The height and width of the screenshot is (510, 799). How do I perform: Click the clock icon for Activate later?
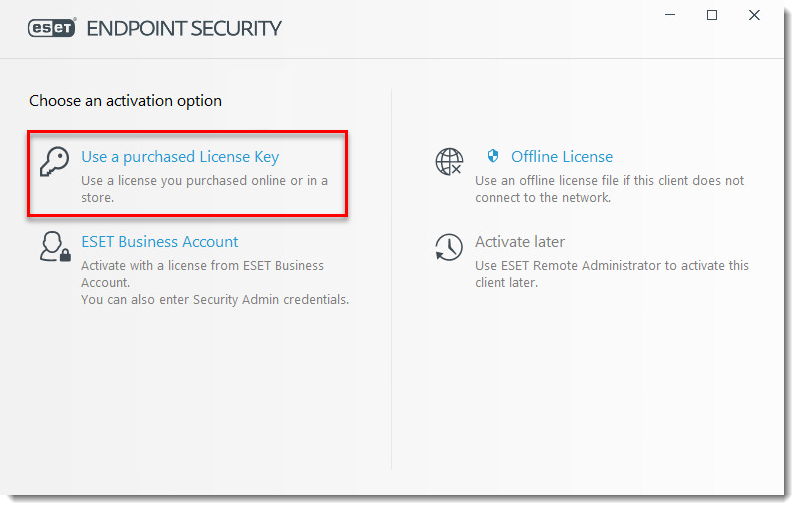[449, 248]
